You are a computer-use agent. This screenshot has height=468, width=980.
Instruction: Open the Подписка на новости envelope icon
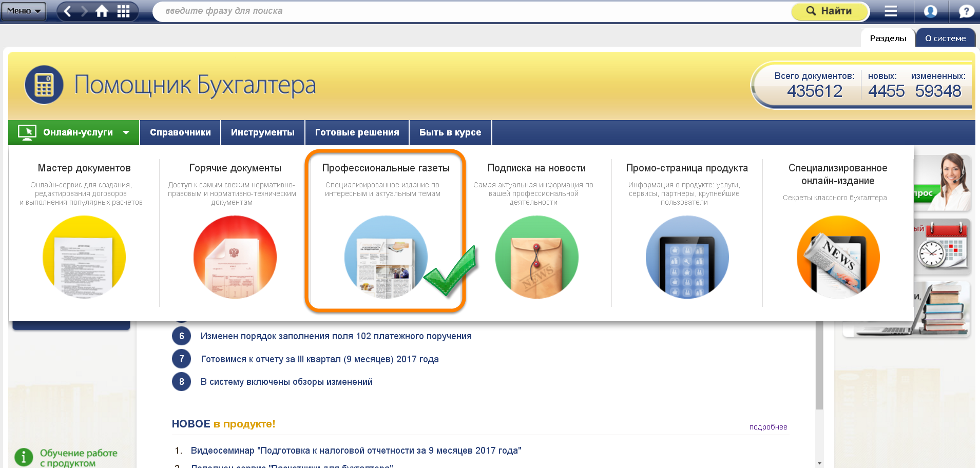[x=536, y=257]
